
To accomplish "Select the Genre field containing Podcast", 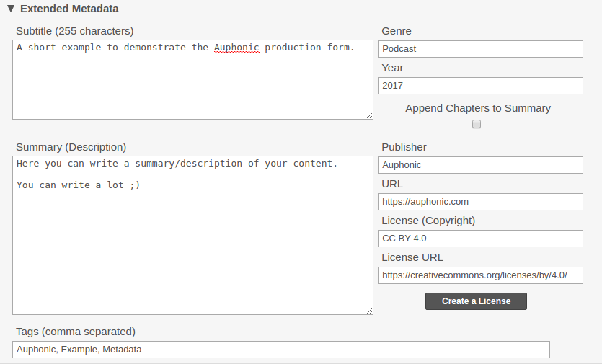I will coord(480,49).
